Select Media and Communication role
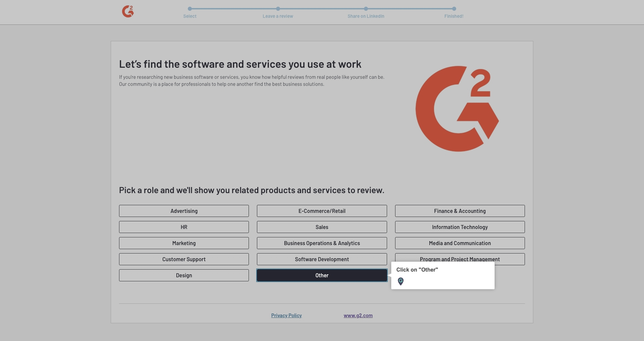Image resolution: width=644 pixels, height=341 pixels. [x=460, y=243]
